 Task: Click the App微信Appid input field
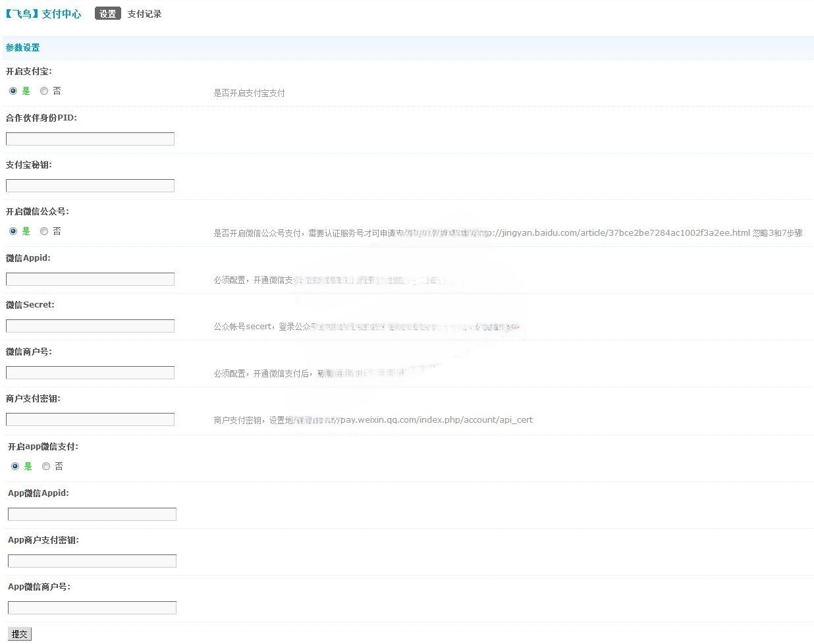pos(92,514)
